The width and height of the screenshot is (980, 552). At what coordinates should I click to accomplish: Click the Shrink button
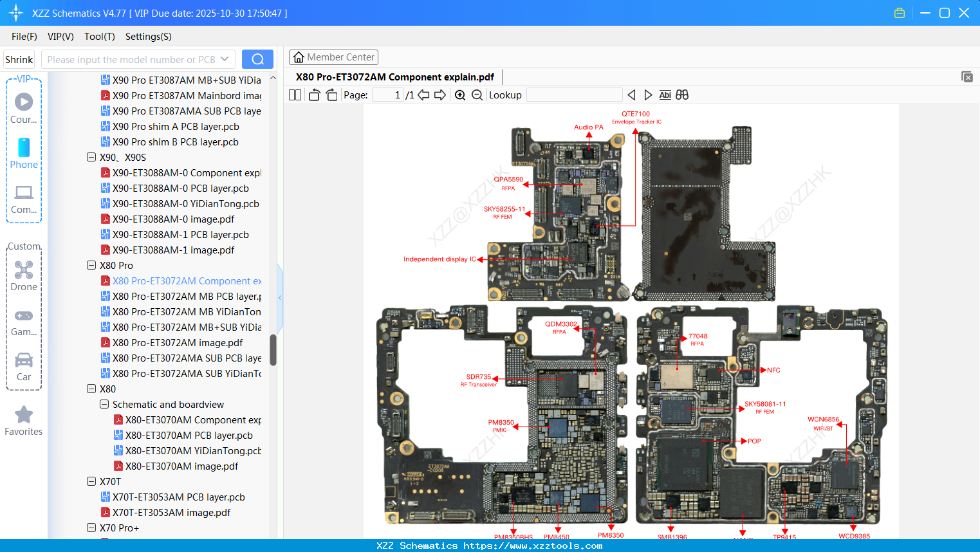pyautogui.click(x=19, y=59)
